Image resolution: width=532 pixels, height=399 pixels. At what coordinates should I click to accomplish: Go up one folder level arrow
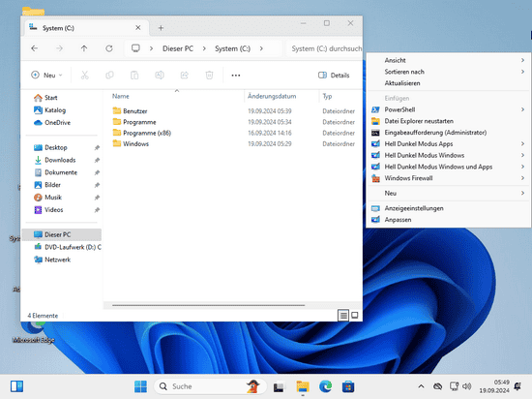(84, 48)
